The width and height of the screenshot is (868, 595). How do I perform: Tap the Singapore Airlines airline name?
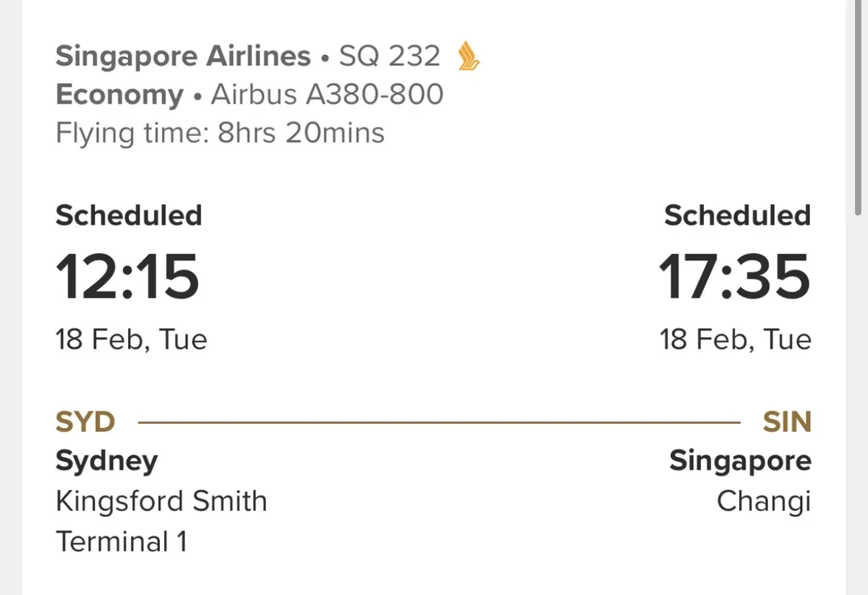click(x=182, y=56)
